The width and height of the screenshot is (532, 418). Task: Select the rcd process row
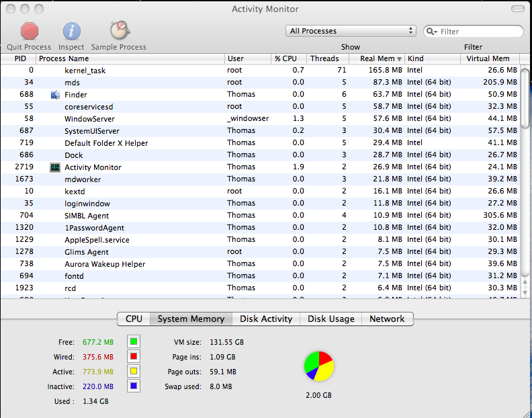click(260, 288)
